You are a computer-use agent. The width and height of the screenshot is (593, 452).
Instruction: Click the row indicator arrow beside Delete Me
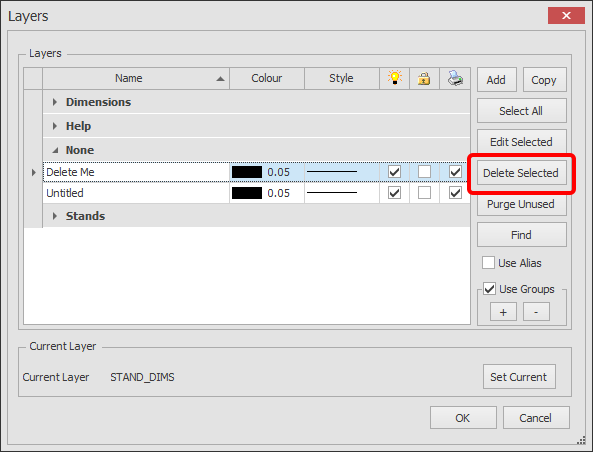[x=34, y=172]
